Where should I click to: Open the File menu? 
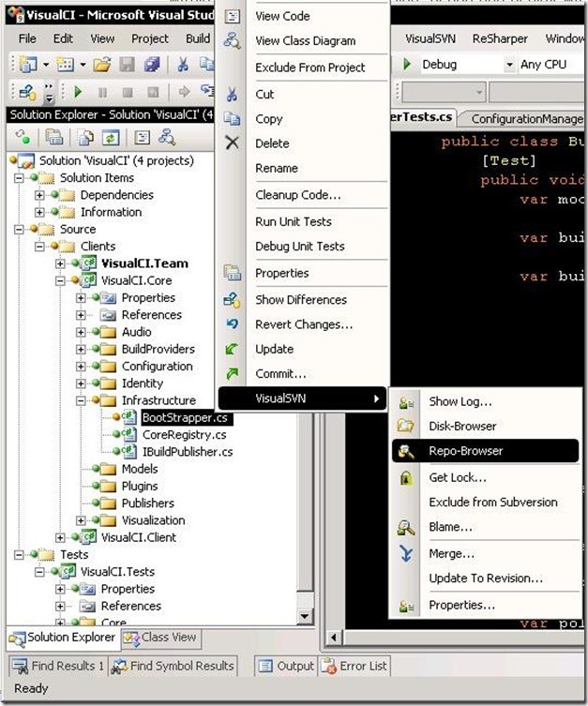27,38
